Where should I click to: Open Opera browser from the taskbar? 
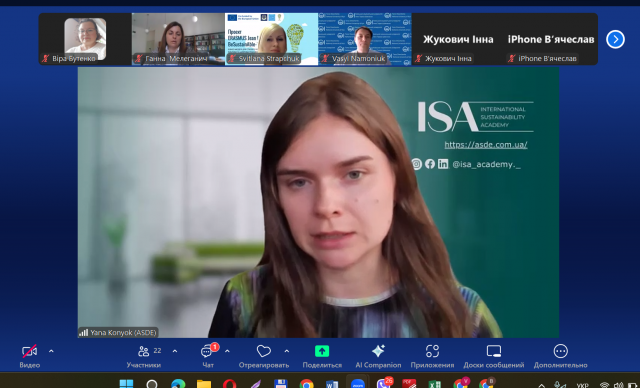pos(229,384)
